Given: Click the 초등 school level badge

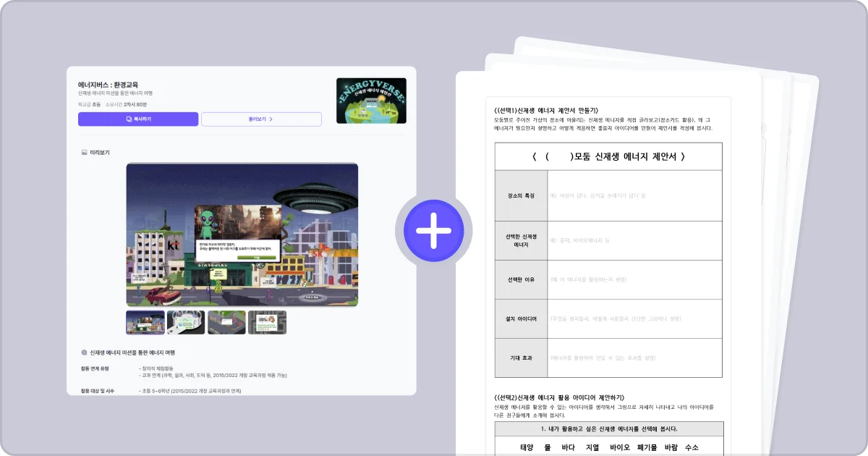Looking at the screenshot, I should tap(96, 104).
